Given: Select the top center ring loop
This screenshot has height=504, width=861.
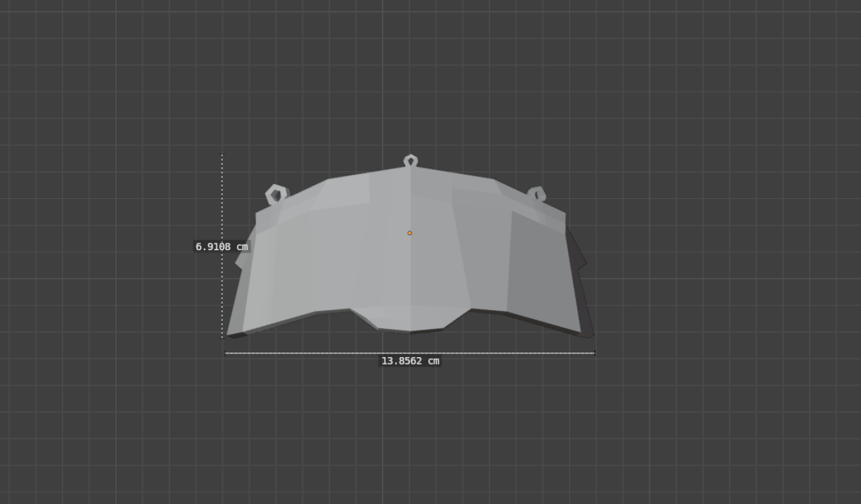Looking at the screenshot, I should pos(410,161).
